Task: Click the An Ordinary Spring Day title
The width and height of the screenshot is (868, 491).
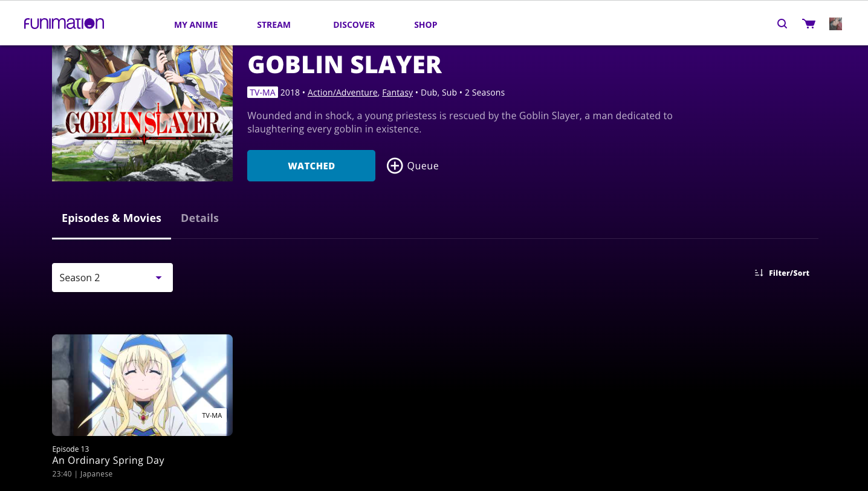Action: 108,460
